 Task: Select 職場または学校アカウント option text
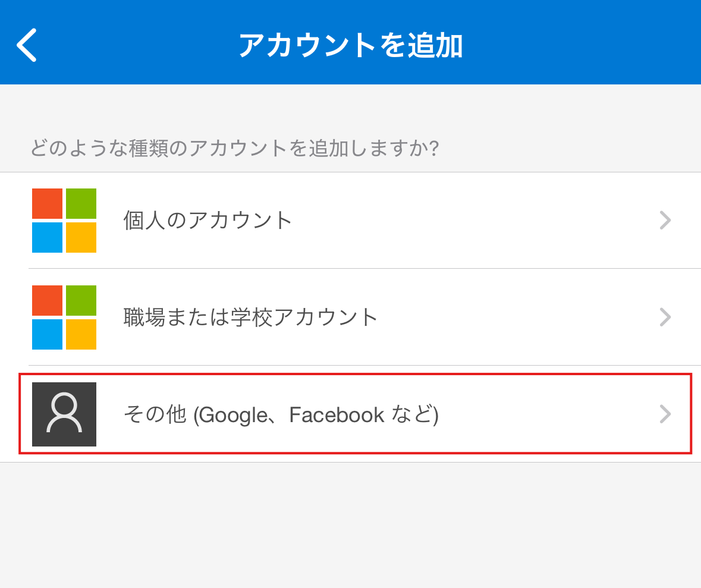pos(251,317)
